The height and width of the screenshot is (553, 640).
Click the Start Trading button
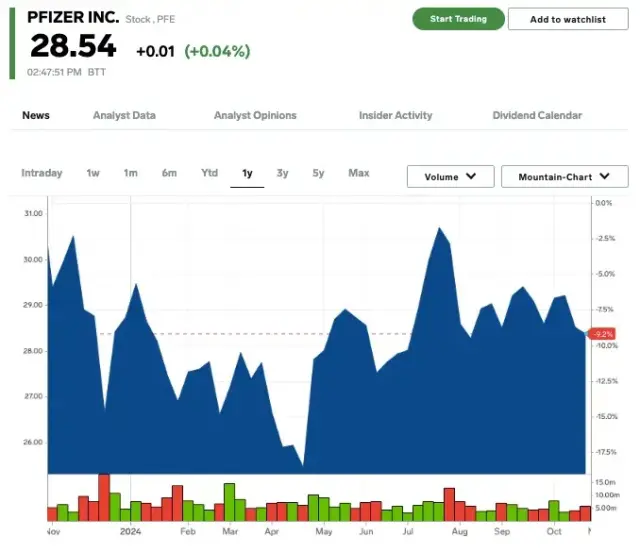click(x=458, y=19)
